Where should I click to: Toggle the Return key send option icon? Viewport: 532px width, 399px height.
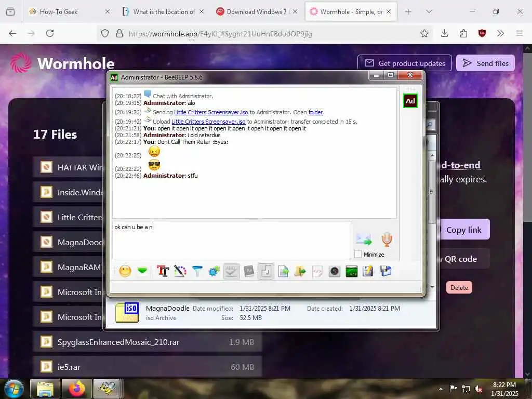(266, 271)
